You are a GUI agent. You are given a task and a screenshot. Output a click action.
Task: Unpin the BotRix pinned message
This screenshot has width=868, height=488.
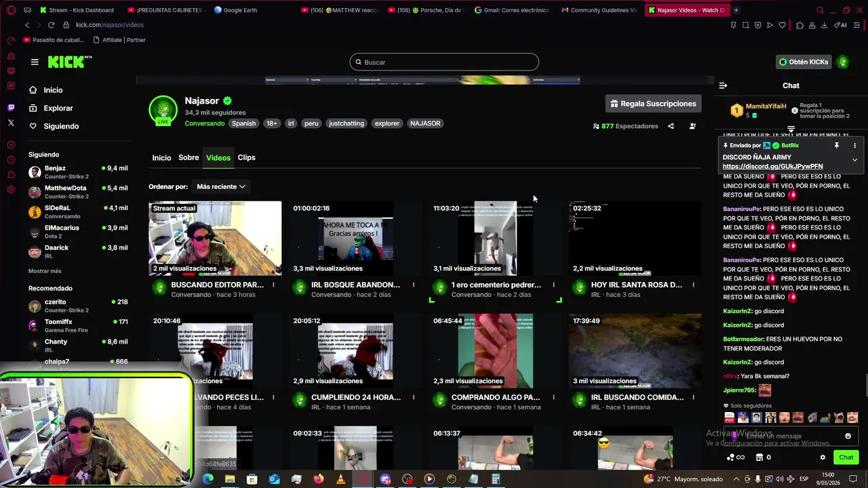pyautogui.click(x=837, y=146)
